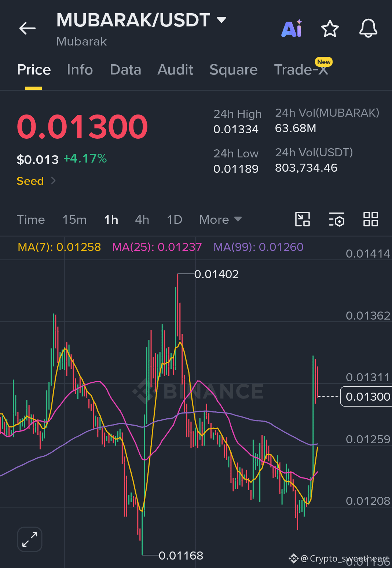The height and width of the screenshot is (568, 392).
Task: Open the MUBARAK/USDT pair selector dropdown
Action: point(141,20)
